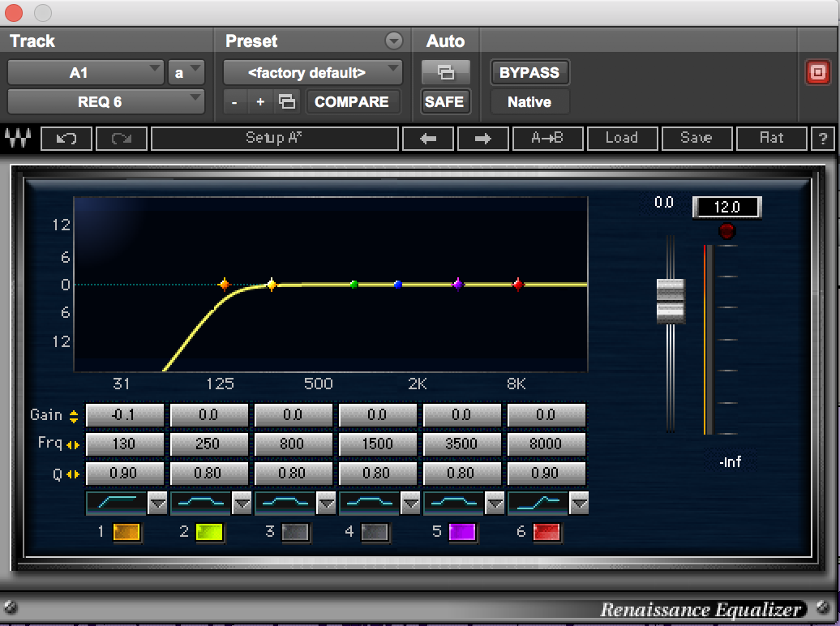Screen dimensions: 840x626
Task: Click band 6 frequency field 8000
Action: [546, 444]
